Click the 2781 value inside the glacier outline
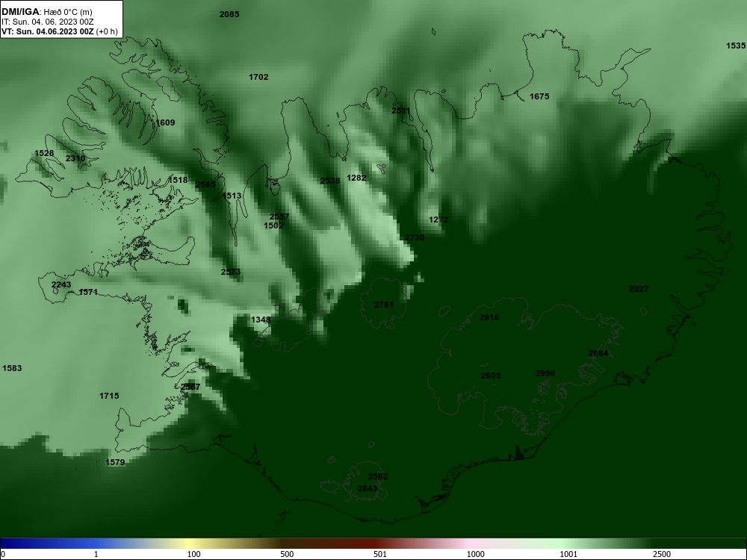 point(384,305)
